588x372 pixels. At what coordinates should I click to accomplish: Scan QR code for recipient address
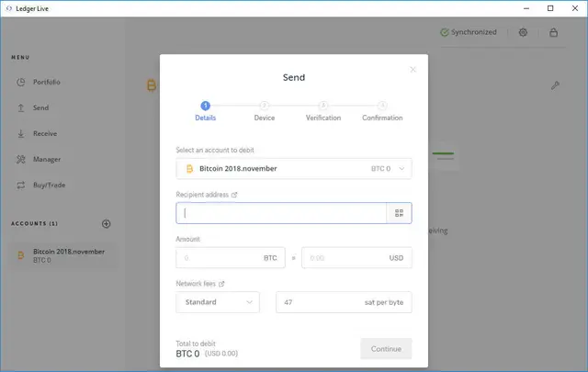399,213
